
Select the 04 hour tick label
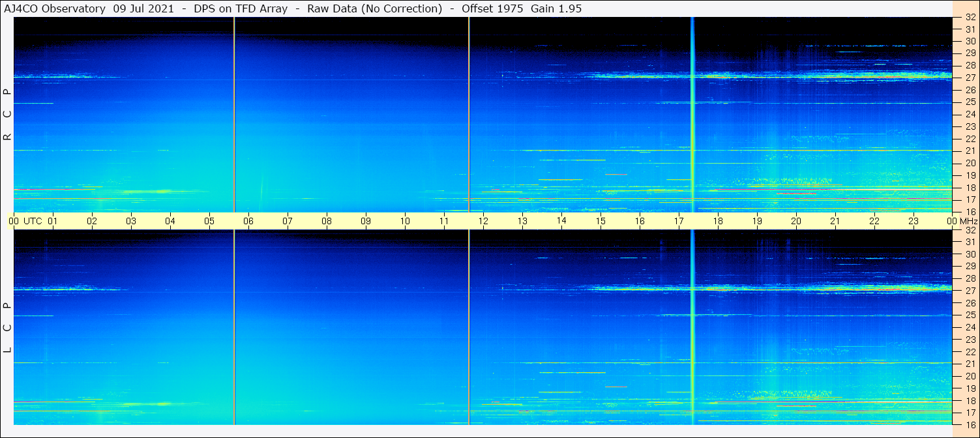[170, 221]
